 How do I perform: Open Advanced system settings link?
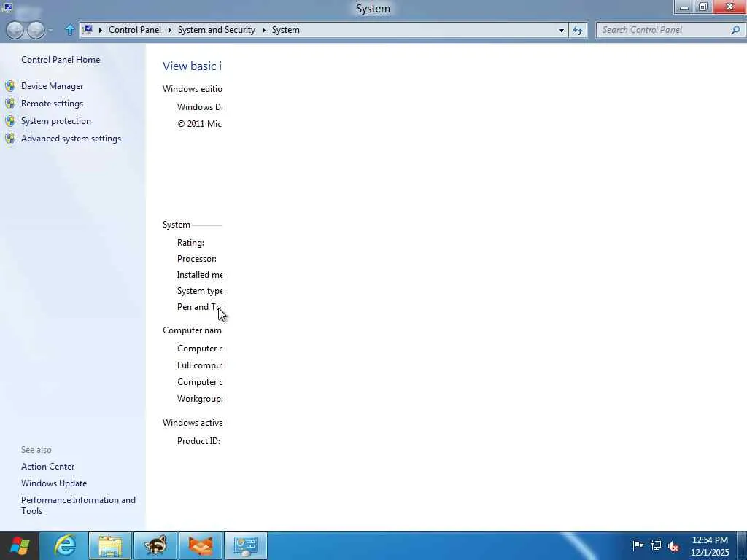(71, 139)
